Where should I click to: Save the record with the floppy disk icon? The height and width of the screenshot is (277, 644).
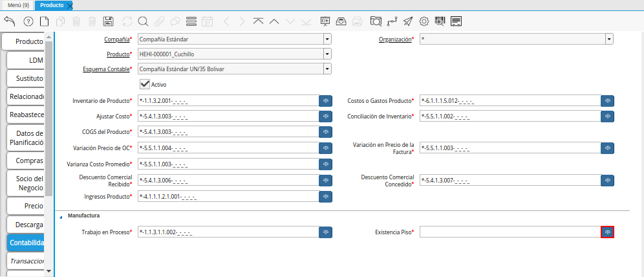coord(109,21)
